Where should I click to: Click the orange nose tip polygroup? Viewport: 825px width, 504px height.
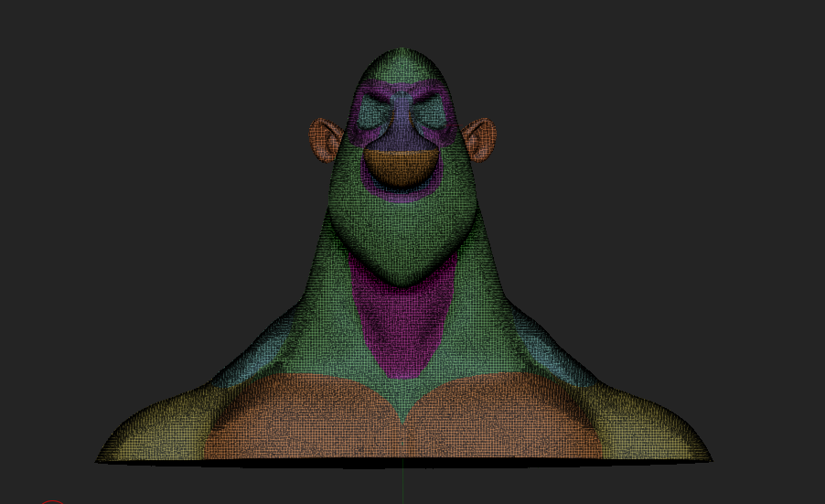402,167
